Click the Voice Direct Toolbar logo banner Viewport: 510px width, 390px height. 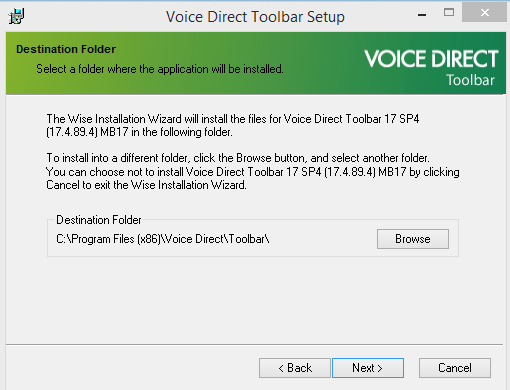pyautogui.click(x=431, y=68)
